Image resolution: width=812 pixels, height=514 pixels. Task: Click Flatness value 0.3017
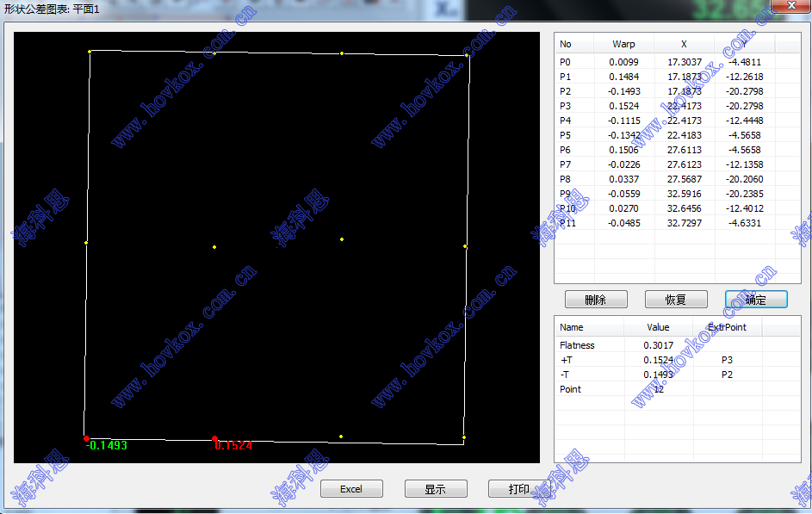(x=658, y=345)
